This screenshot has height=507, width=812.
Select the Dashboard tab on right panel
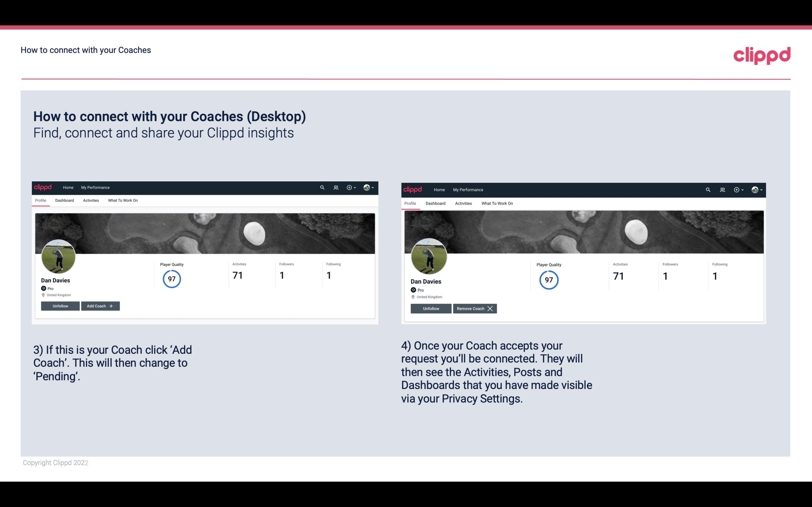click(x=435, y=203)
